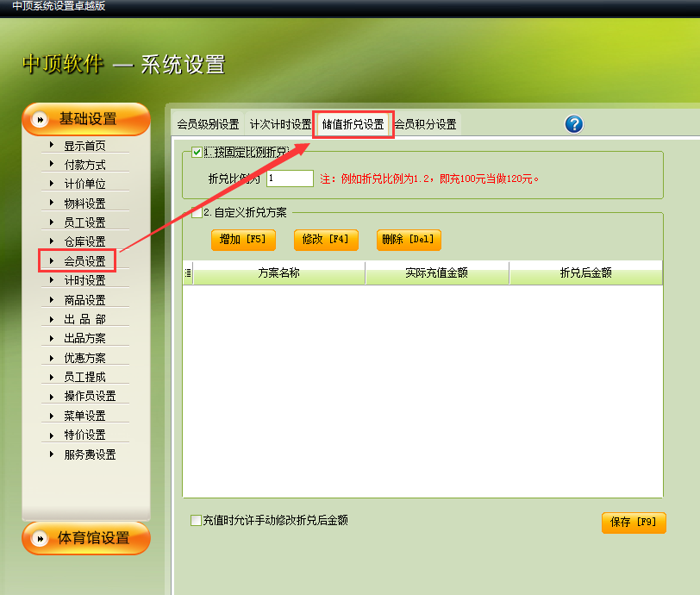Click the triangle arrow beside 员工设置
700x595 pixels.
pos(52,222)
